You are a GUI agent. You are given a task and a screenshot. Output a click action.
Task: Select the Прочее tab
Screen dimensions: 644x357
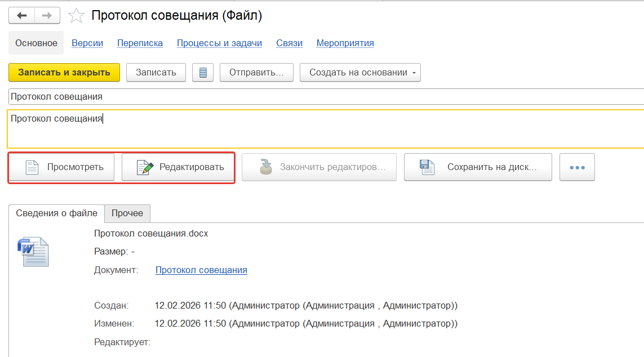[x=127, y=213]
